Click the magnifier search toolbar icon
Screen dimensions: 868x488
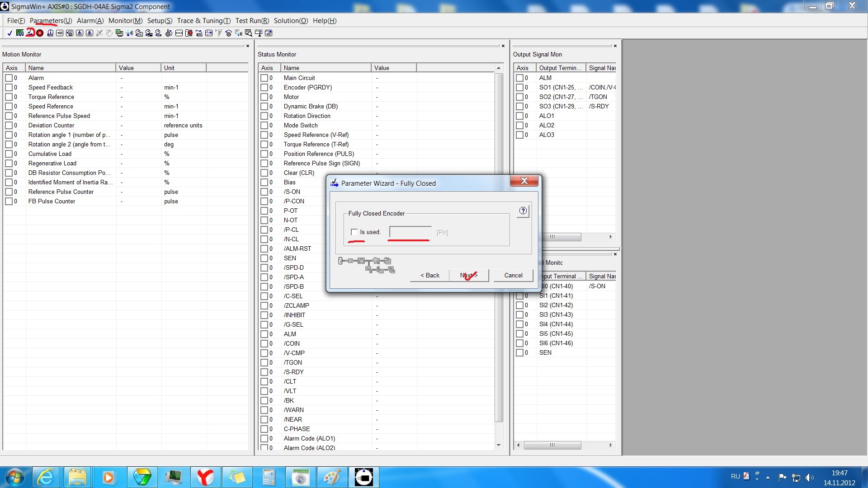click(249, 33)
